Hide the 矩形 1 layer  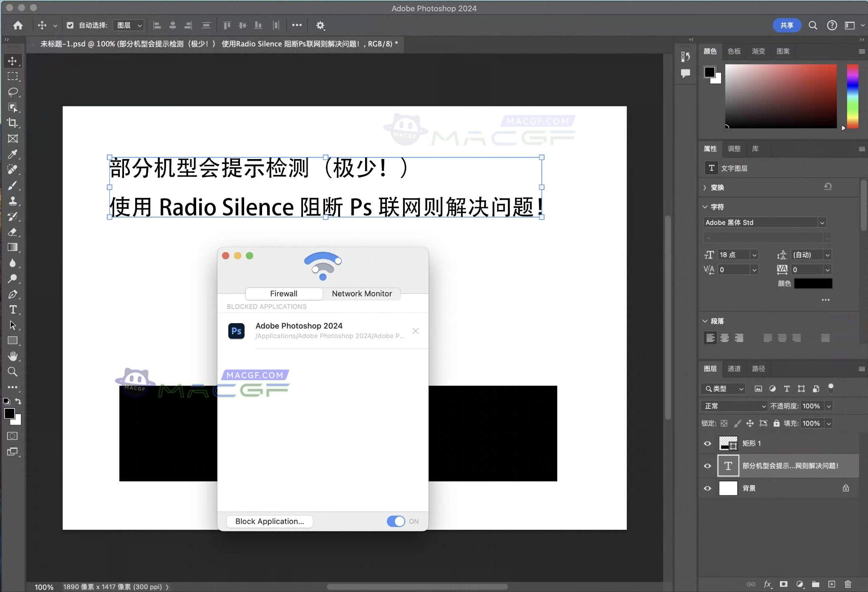(x=707, y=443)
